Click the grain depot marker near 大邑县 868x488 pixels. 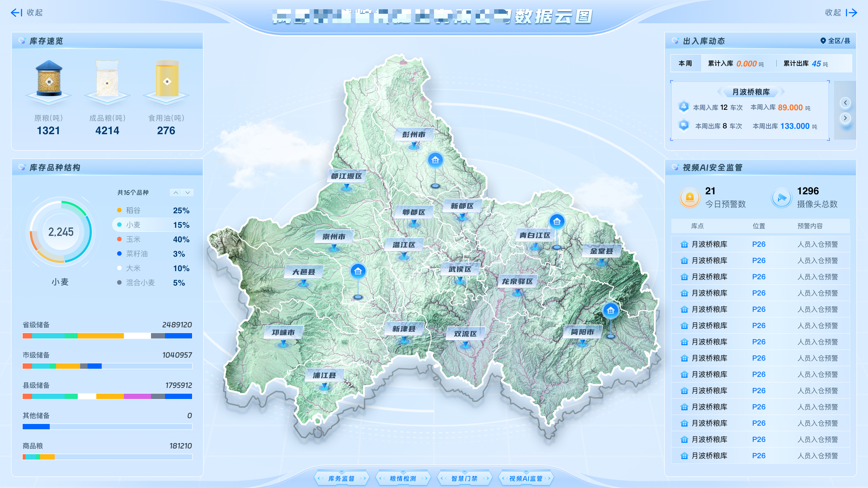(358, 271)
